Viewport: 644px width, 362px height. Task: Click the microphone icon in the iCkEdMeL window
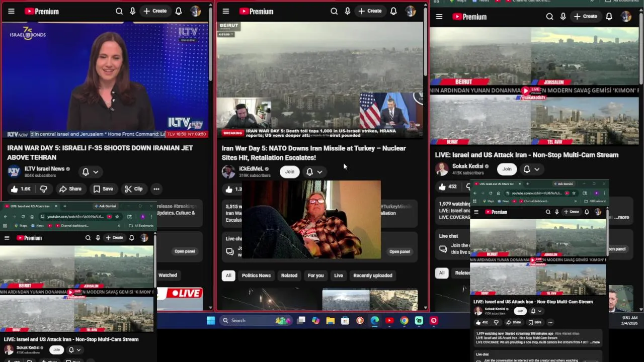point(348,11)
